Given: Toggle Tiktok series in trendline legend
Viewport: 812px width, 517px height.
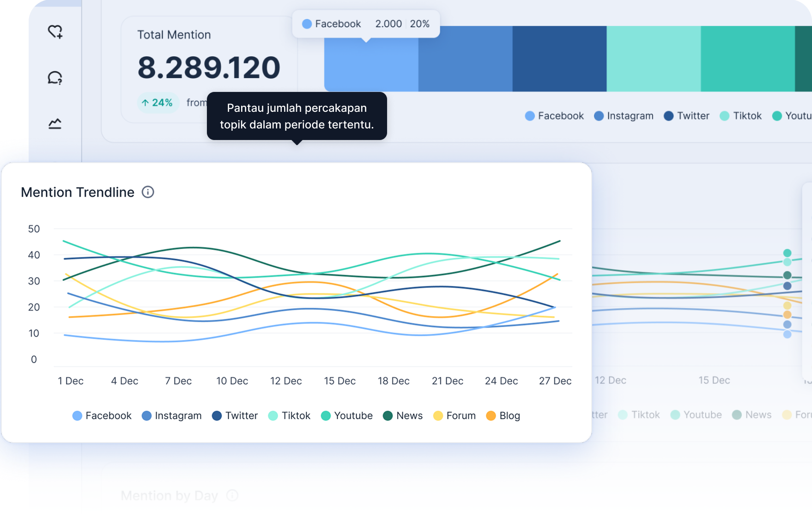Looking at the screenshot, I should click(290, 416).
